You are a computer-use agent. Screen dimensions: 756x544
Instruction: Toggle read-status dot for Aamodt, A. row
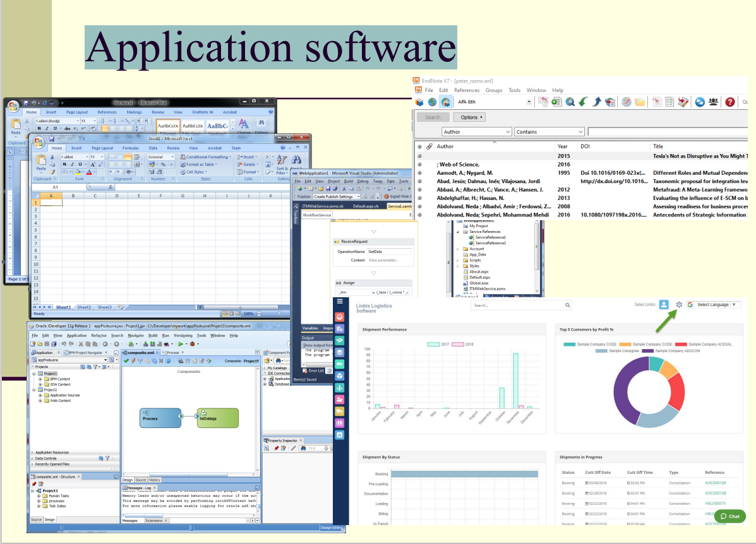tap(419, 173)
